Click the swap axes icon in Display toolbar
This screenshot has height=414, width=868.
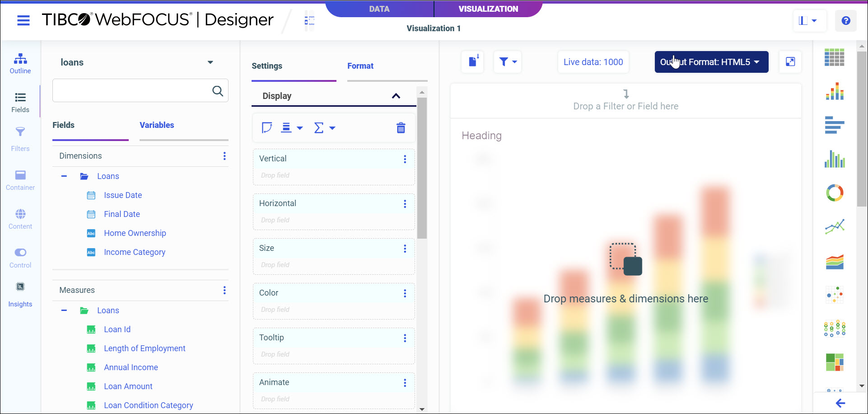click(267, 128)
